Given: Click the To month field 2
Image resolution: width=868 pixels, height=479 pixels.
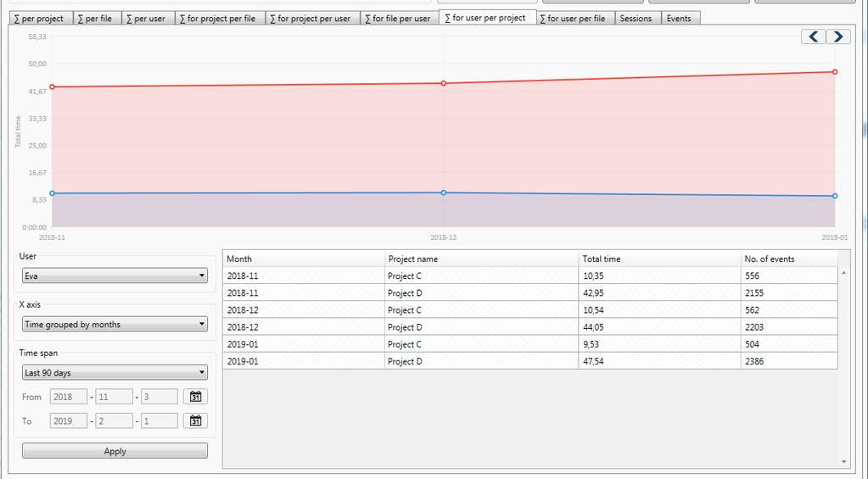Looking at the screenshot, I should [114, 421].
